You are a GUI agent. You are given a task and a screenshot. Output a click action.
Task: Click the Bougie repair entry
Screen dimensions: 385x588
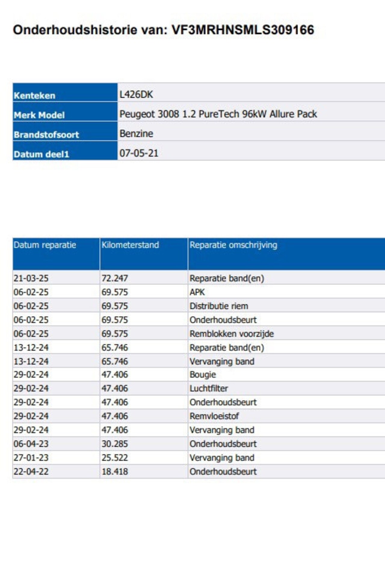[x=202, y=374]
